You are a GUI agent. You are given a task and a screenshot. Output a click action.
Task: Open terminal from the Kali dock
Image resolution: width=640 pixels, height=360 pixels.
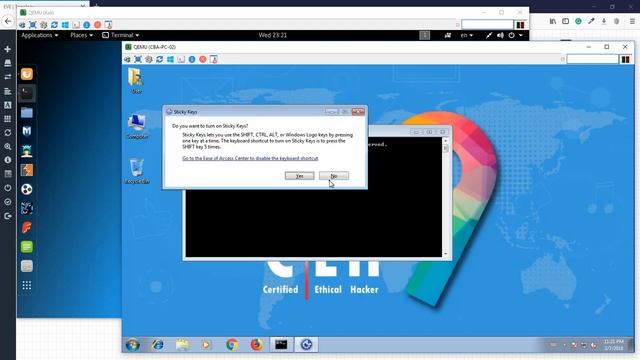click(x=27, y=93)
